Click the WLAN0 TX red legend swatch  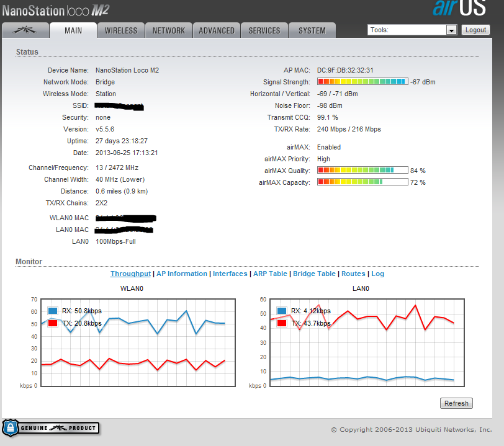[53, 323]
